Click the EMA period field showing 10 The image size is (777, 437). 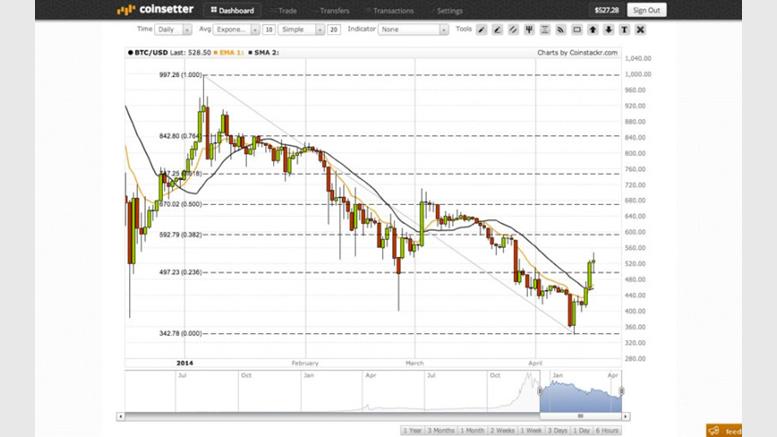[269, 30]
